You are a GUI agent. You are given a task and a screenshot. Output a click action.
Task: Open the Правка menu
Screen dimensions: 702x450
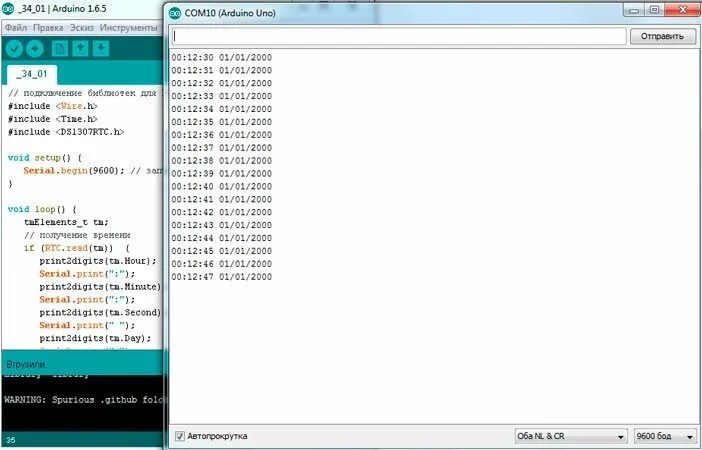(x=48, y=28)
